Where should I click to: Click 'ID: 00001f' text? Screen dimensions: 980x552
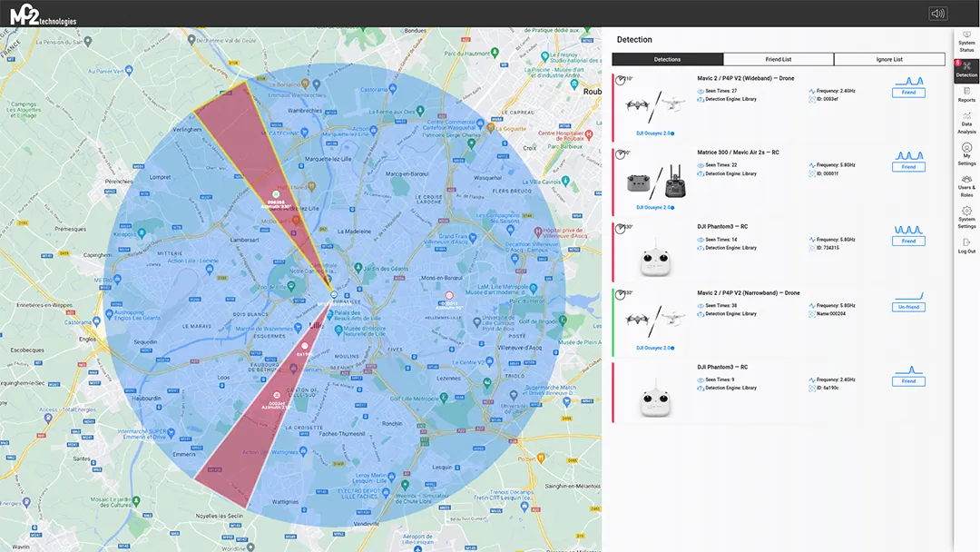[828, 173]
